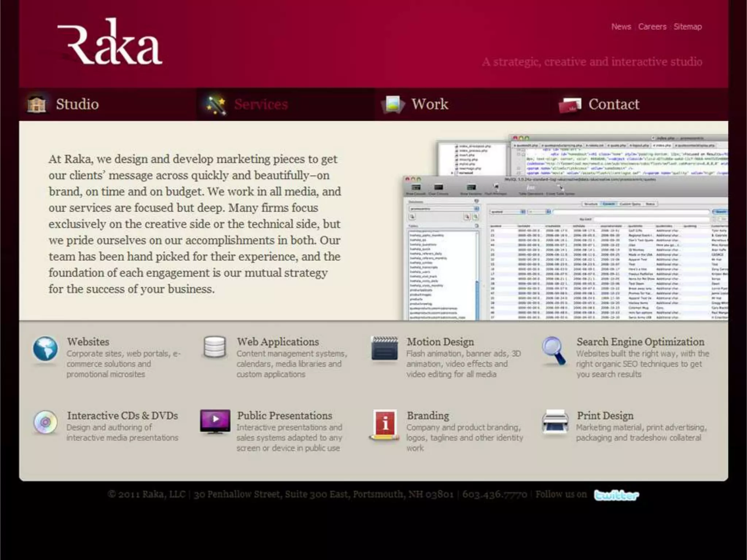Click the Print Design printer icon
The width and height of the screenshot is (747, 560).
tap(555, 422)
